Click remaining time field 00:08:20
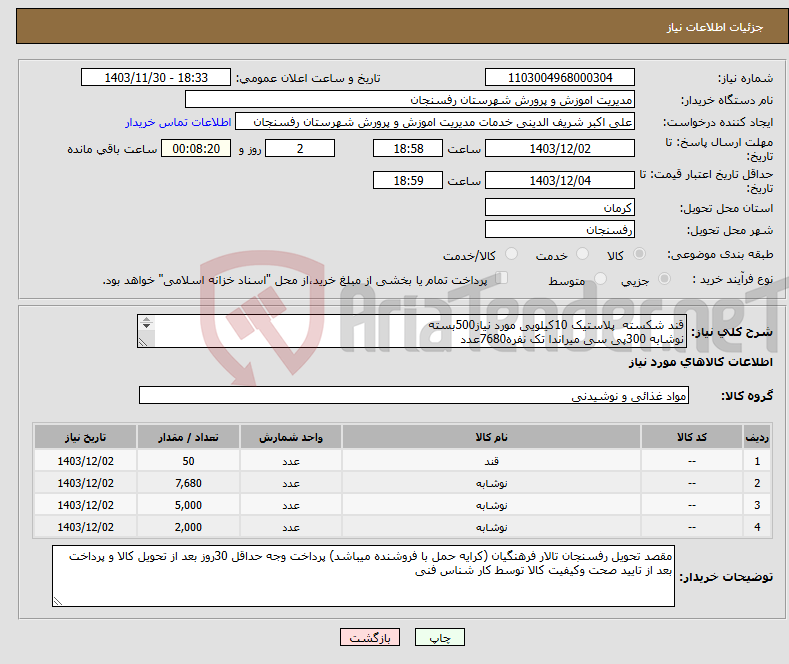 tap(196, 148)
